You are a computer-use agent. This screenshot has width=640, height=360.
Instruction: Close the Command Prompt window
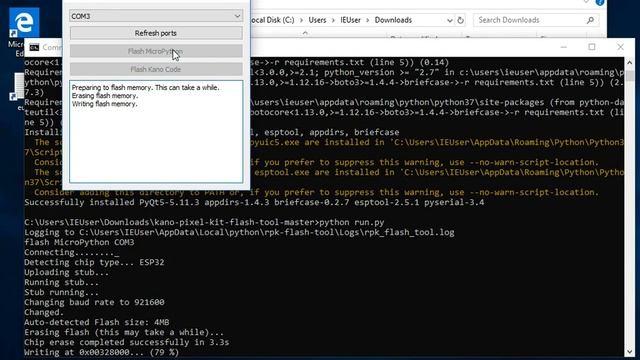(620, 47)
